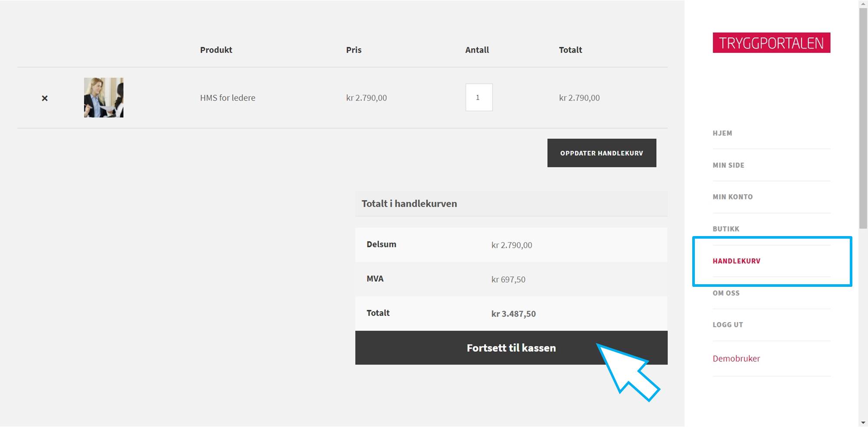868x427 pixels.
Task: Remove HMS for ledere from the cart
Action: (x=45, y=99)
